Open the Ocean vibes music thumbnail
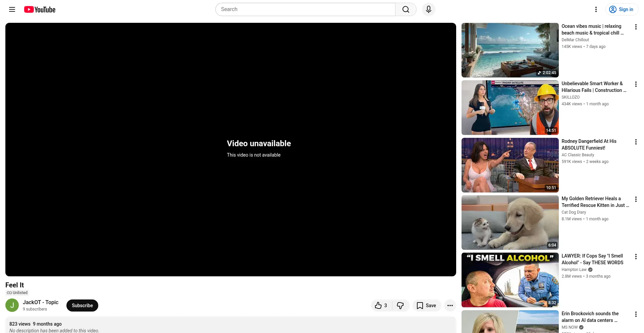644x333 pixels. 510,50
